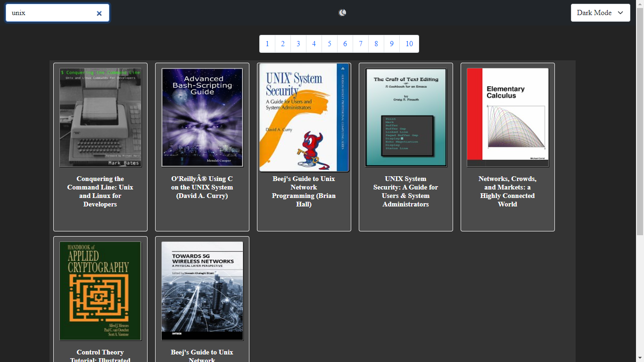The image size is (644, 362).
Task: Click title 'Control Theory Tutorial: Illustrated'
Action: (100, 356)
